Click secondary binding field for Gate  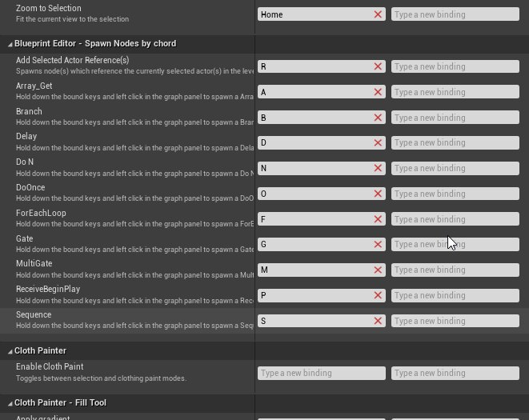[455, 244]
